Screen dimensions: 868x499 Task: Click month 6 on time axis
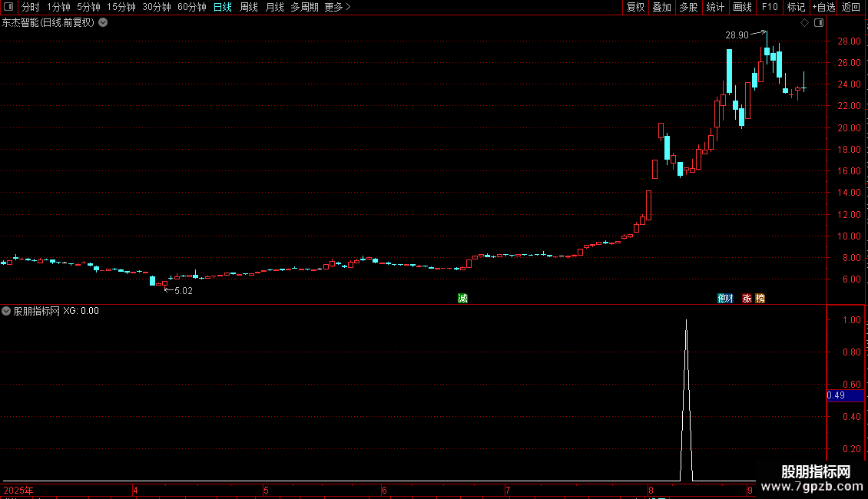[x=383, y=490]
